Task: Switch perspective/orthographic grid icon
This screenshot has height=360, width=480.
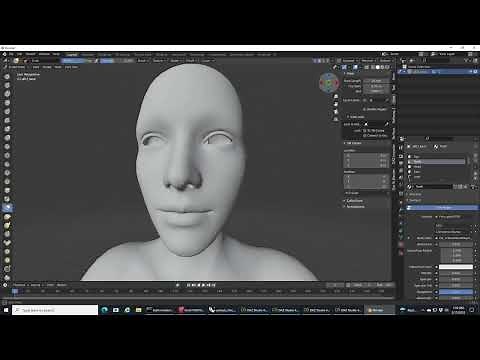Action: (336, 119)
